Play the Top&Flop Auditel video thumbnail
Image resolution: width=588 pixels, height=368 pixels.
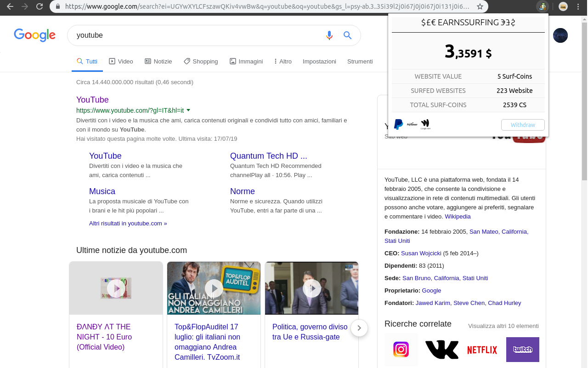(x=214, y=288)
